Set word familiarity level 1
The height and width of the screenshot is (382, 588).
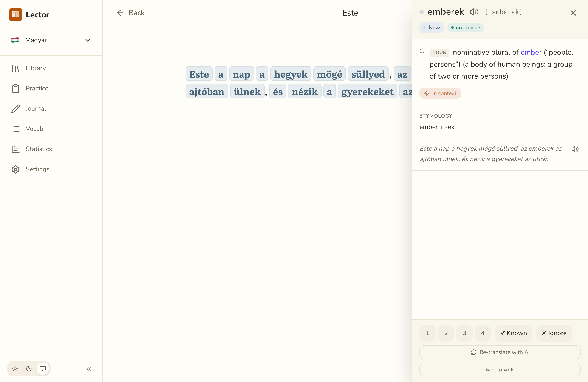click(x=427, y=333)
